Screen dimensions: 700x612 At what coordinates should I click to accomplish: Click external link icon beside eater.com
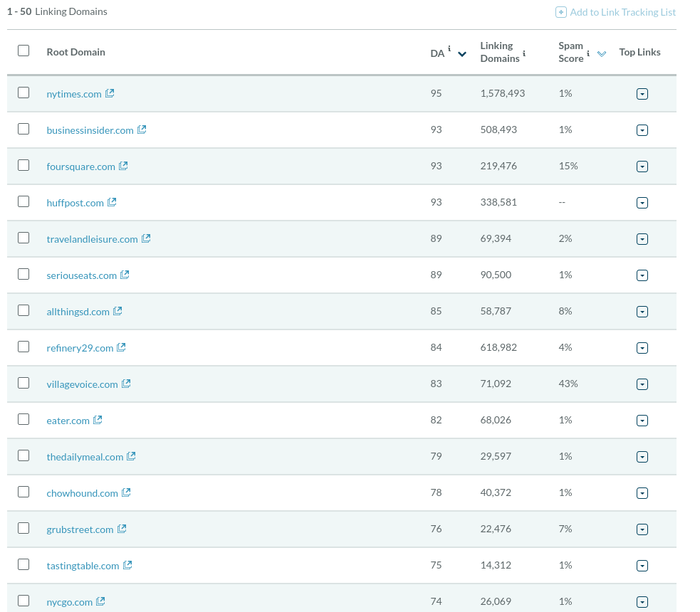pos(98,420)
